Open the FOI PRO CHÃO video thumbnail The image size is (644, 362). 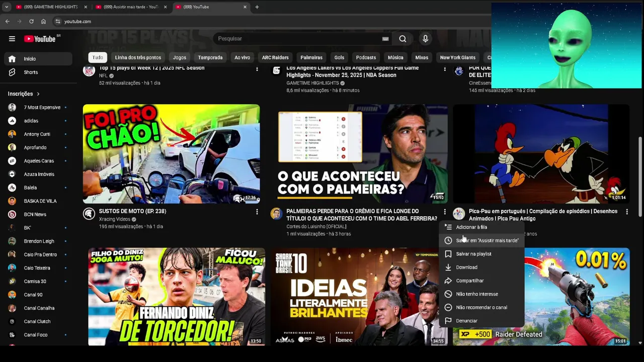tap(171, 154)
